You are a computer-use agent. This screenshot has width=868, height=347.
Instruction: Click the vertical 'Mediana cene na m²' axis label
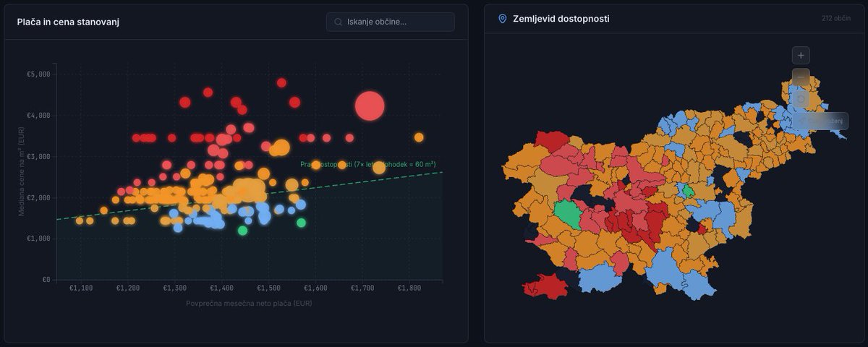[x=23, y=172]
